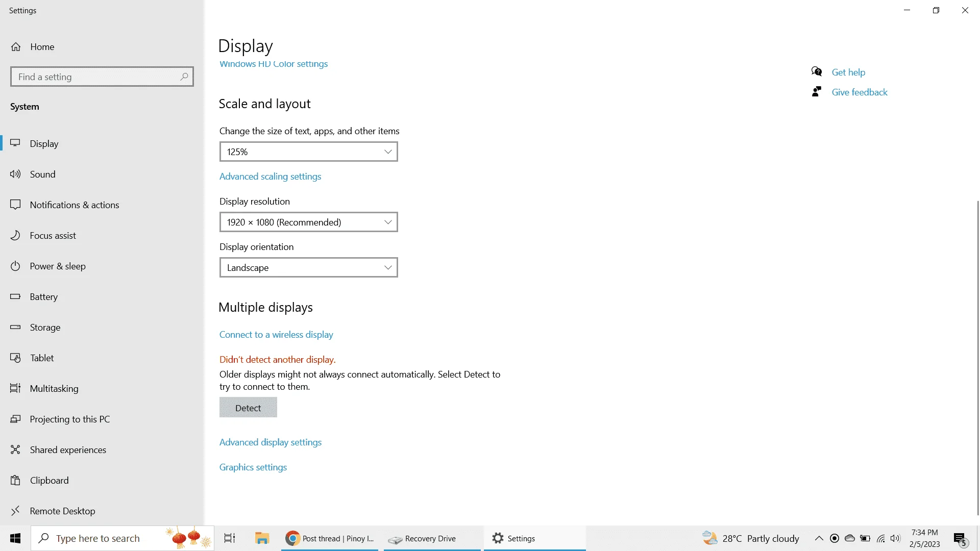Open Remote Desktop settings

[x=102, y=511]
